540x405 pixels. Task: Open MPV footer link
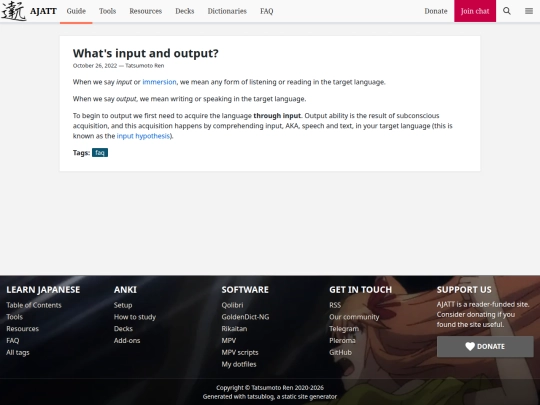point(229,341)
